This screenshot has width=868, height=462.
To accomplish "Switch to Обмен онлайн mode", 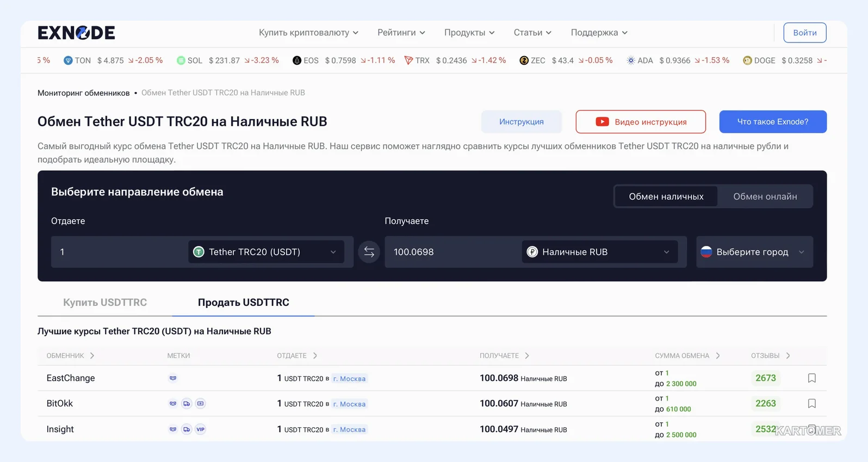I will tap(765, 196).
